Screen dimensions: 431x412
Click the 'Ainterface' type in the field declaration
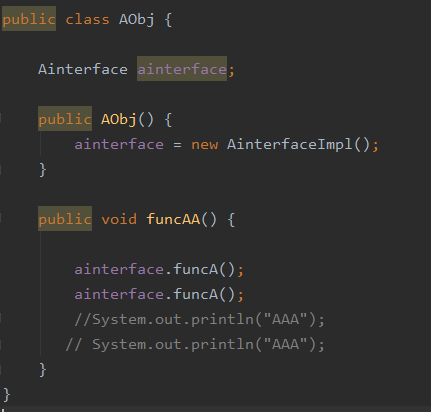[x=83, y=69]
